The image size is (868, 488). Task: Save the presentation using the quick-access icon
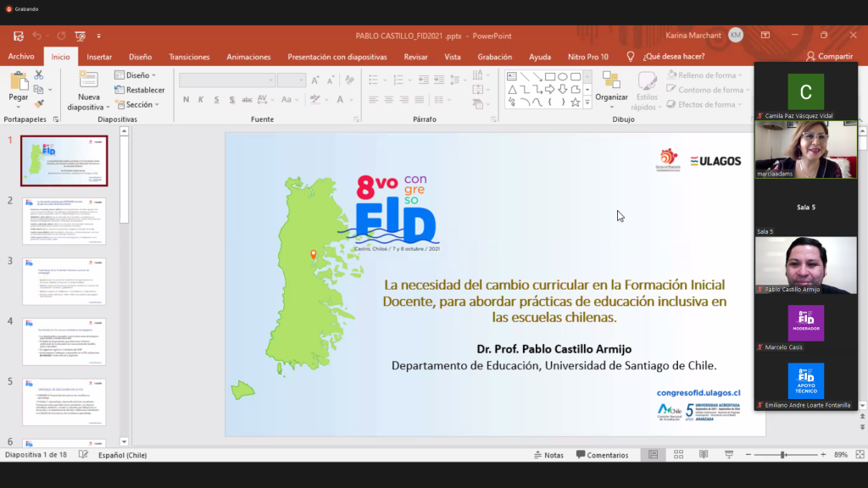point(18,36)
